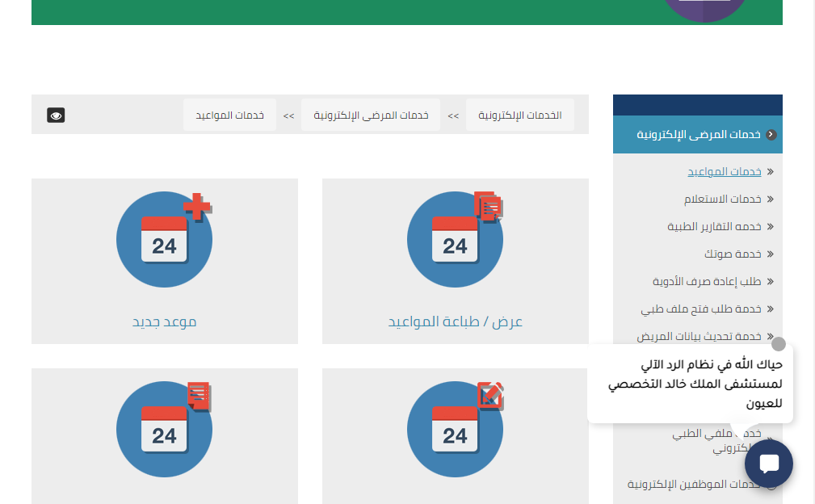
Task: Toggle the eye accessibility icon in breadcrumb bar
Action: pyautogui.click(x=56, y=115)
